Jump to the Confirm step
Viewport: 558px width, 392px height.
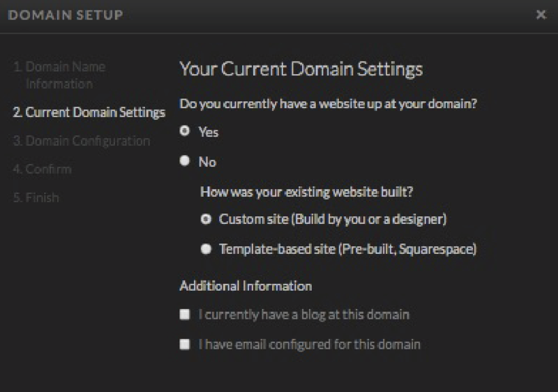coord(42,169)
